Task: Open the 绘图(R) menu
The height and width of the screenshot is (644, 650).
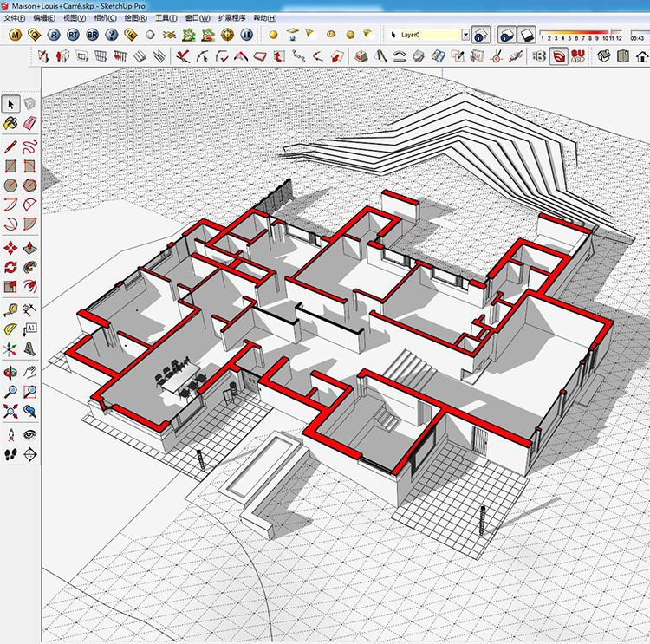Action: pyautogui.click(x=136, y=18)
